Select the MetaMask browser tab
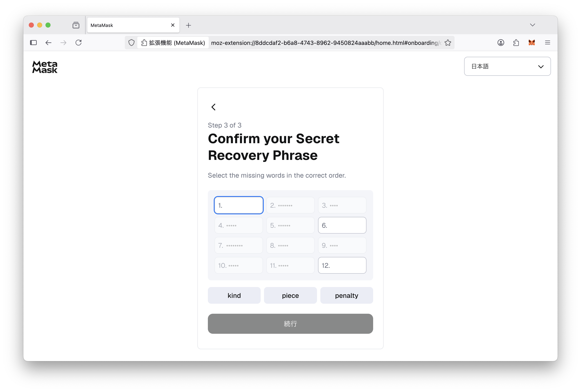 (x=133, y=25)
